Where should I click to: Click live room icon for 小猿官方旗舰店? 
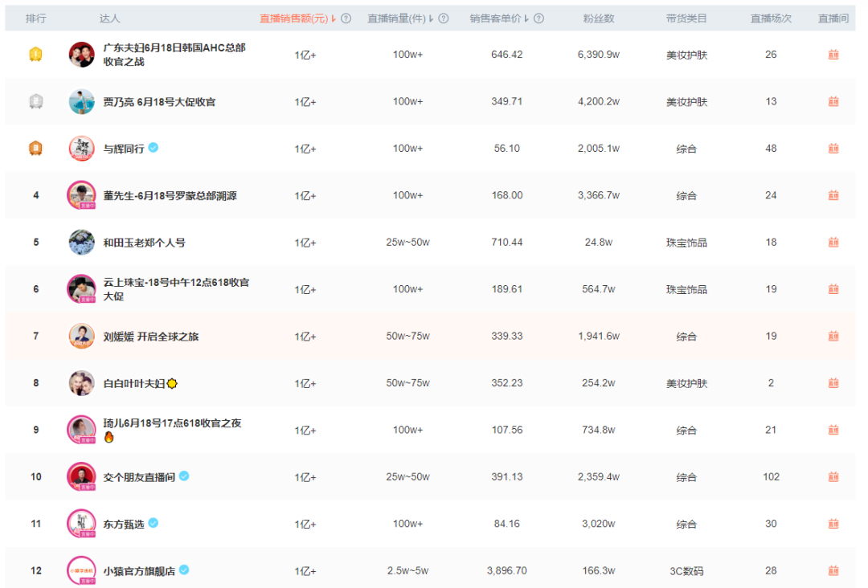click(x=833, y=570)
